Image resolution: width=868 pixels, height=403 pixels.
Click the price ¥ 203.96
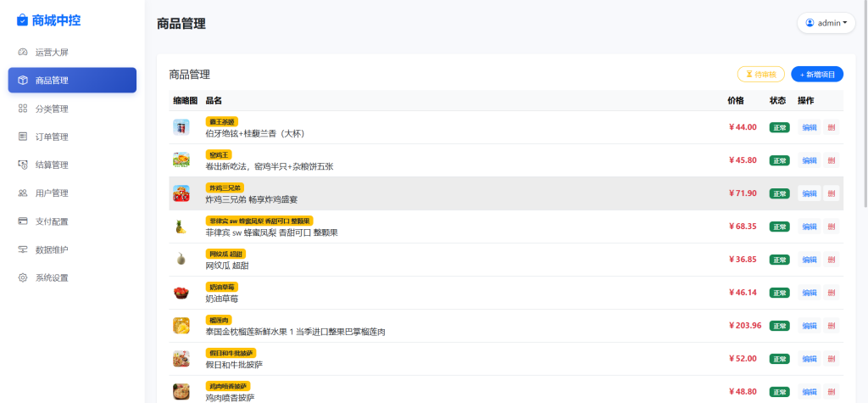(x=745, y=326)
